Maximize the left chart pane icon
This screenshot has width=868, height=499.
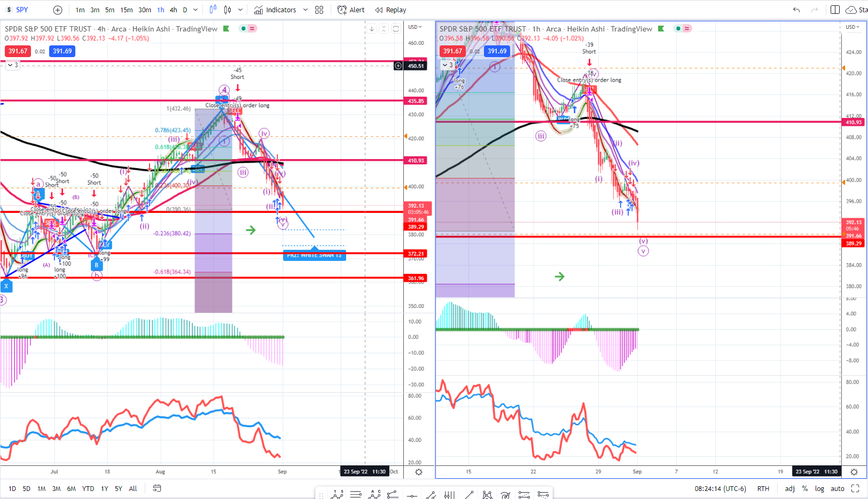point(396,29)
